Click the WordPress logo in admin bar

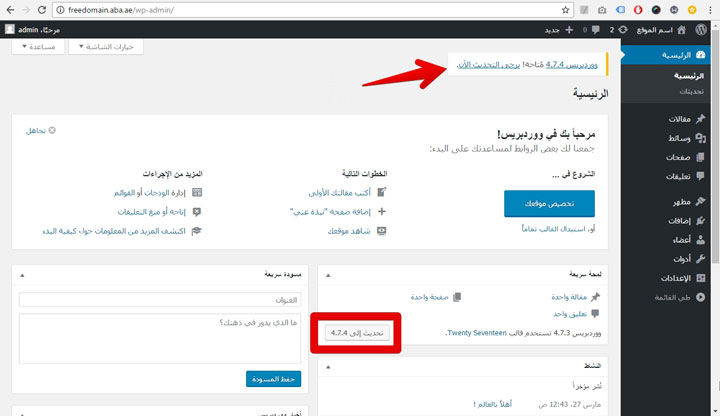[x=701, y=30]
